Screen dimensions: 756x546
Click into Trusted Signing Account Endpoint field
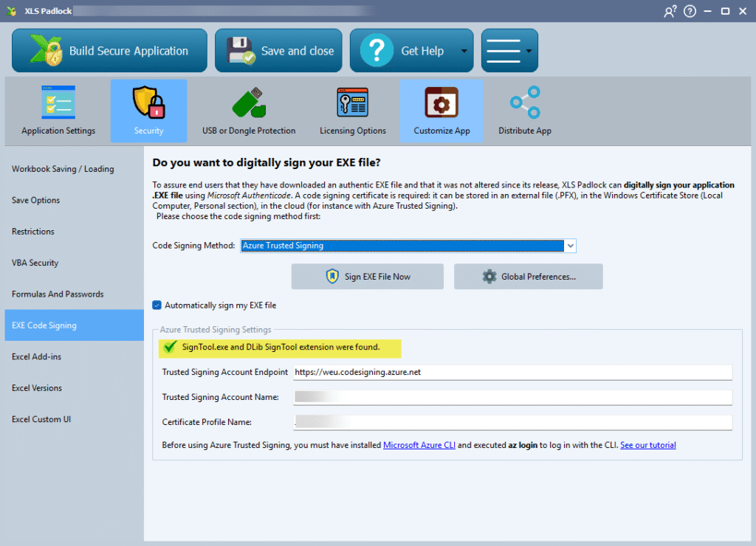coord(512,373)
